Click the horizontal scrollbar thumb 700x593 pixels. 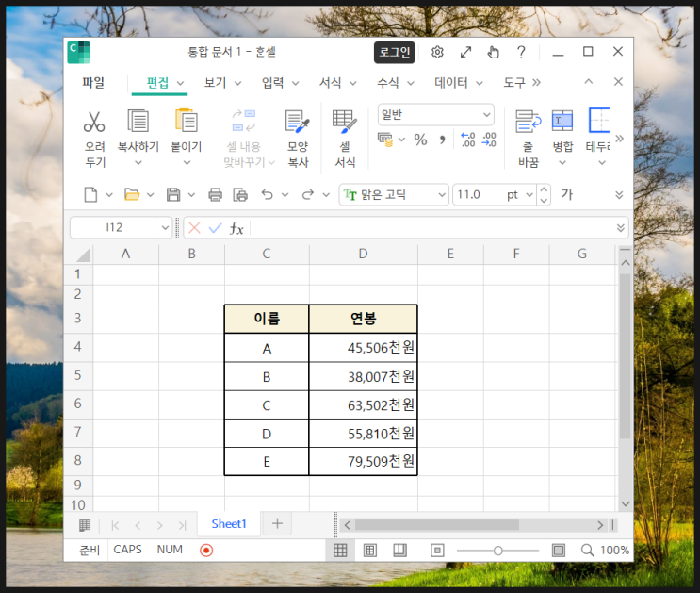(x=437, y=525)
